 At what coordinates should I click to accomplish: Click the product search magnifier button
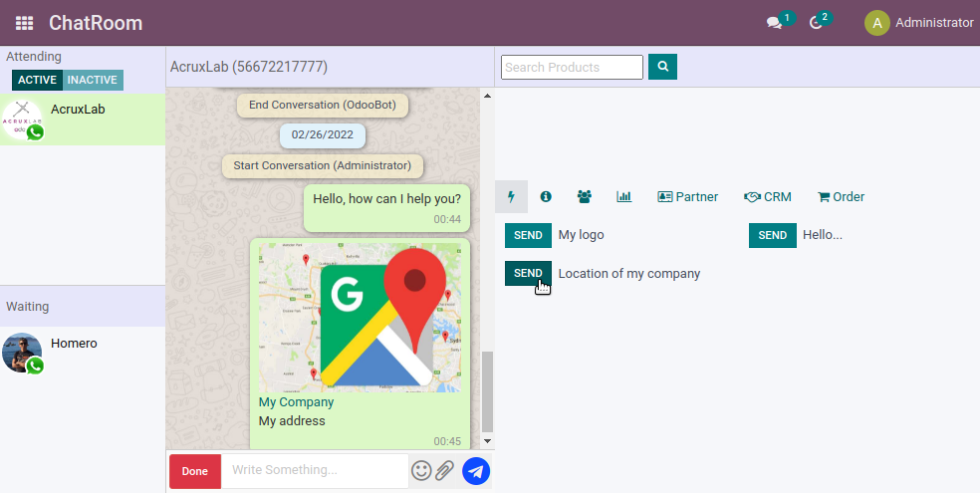(662, 67)
